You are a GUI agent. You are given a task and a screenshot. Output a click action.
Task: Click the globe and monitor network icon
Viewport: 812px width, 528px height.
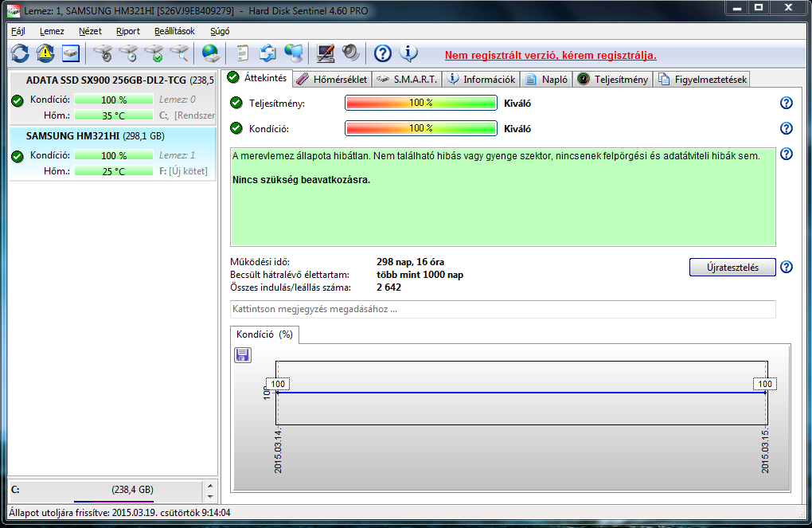click(293, 53)
